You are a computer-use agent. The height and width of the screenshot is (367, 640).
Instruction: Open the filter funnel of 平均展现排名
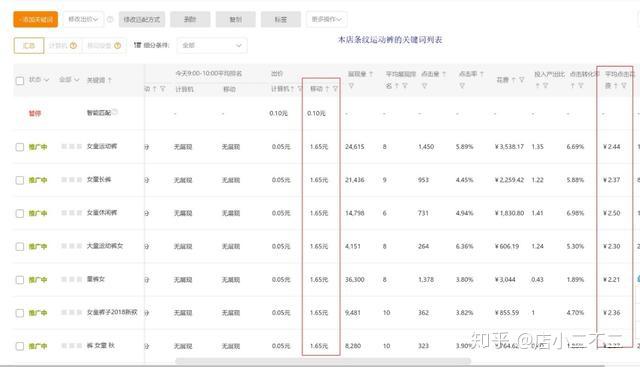point(404,86)
